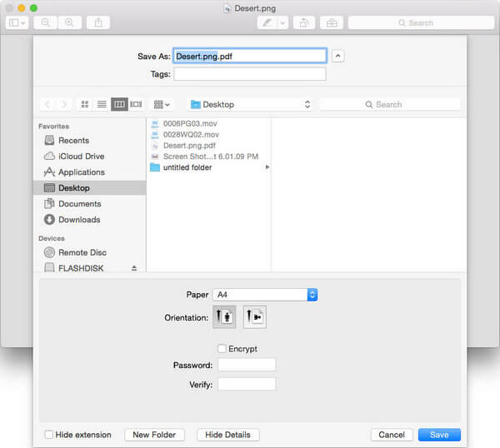Click the rotate icon in toolbar
Image resolution: width=500 pixels, height=448 pixels.
tap(305, 22)
